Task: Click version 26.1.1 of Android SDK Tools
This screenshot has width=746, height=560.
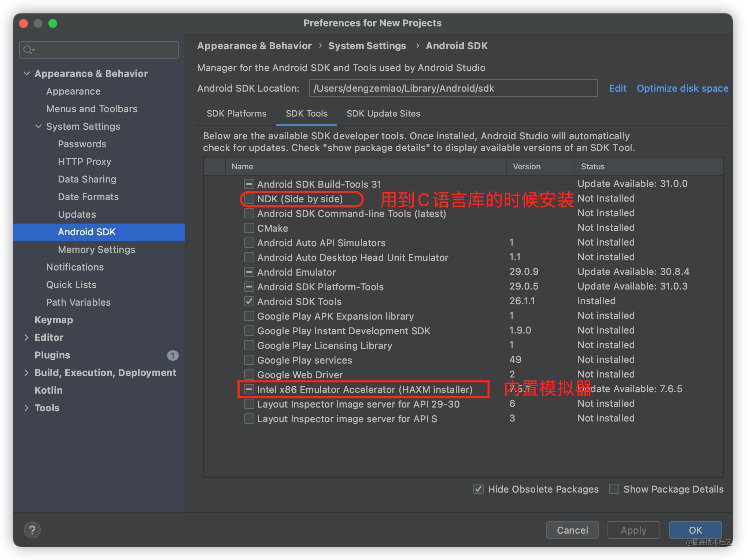Action: [x=522, y=301]
